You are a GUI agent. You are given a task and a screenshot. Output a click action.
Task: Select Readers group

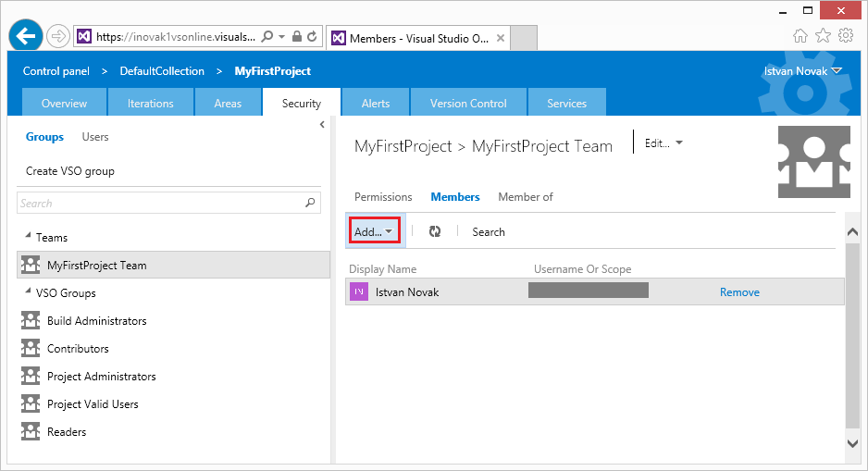point(67,431)
